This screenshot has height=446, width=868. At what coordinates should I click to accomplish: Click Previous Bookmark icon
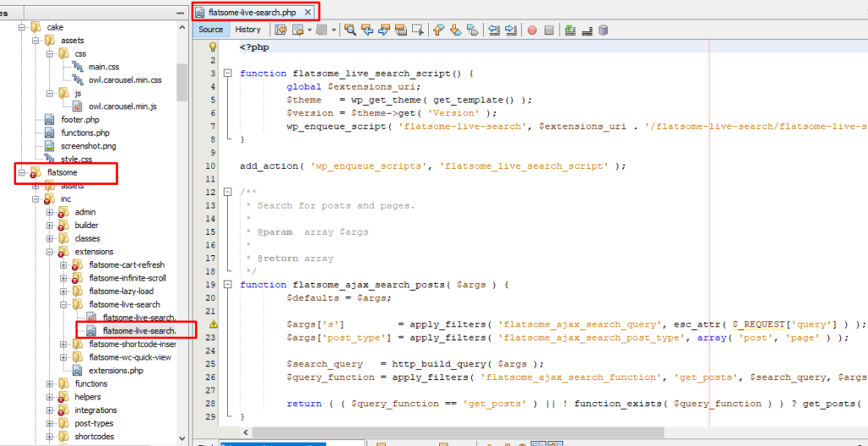click(x=438, y=30)
